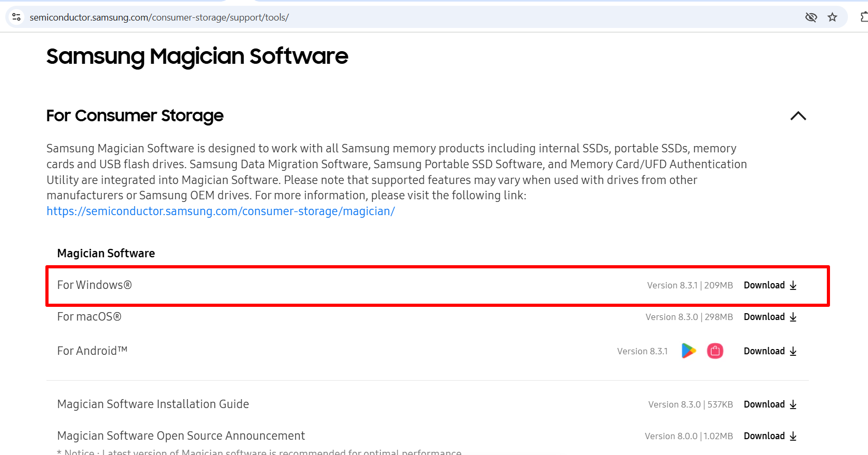Click the Samsung Magician Software heading
This screenshot has height=455, width=868.
pyautogui.click(x=197, y=56)
